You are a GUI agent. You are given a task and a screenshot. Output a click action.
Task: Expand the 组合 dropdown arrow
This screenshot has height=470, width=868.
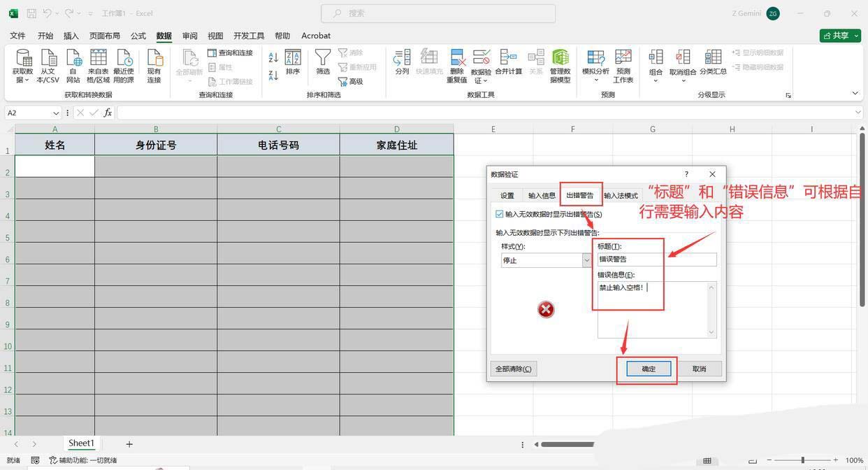click(656, 80)
